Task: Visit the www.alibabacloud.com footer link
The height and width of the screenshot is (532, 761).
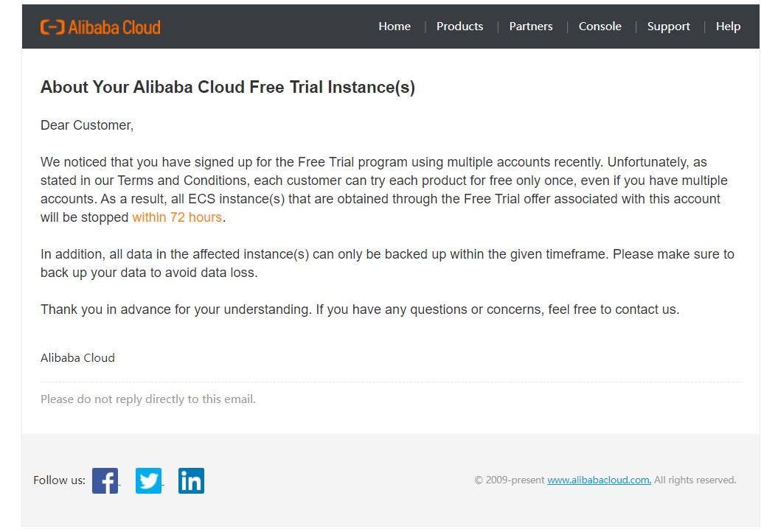Action: [x=599, y=480]
